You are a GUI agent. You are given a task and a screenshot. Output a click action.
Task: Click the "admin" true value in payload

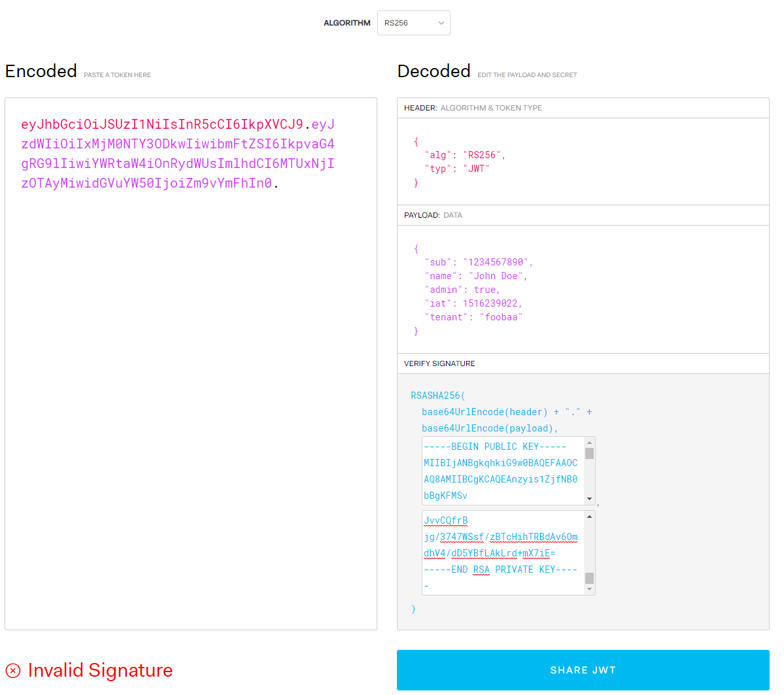(485, 290)
